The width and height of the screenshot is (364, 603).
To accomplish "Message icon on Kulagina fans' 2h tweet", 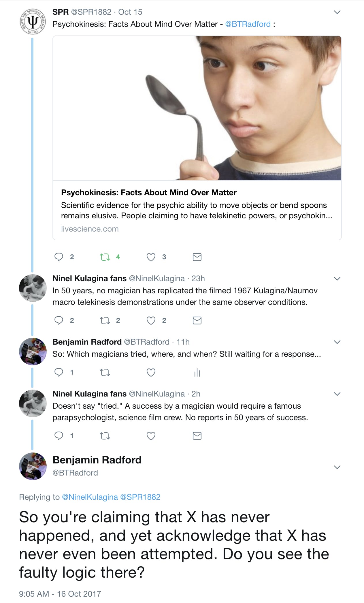I will 197,436.
